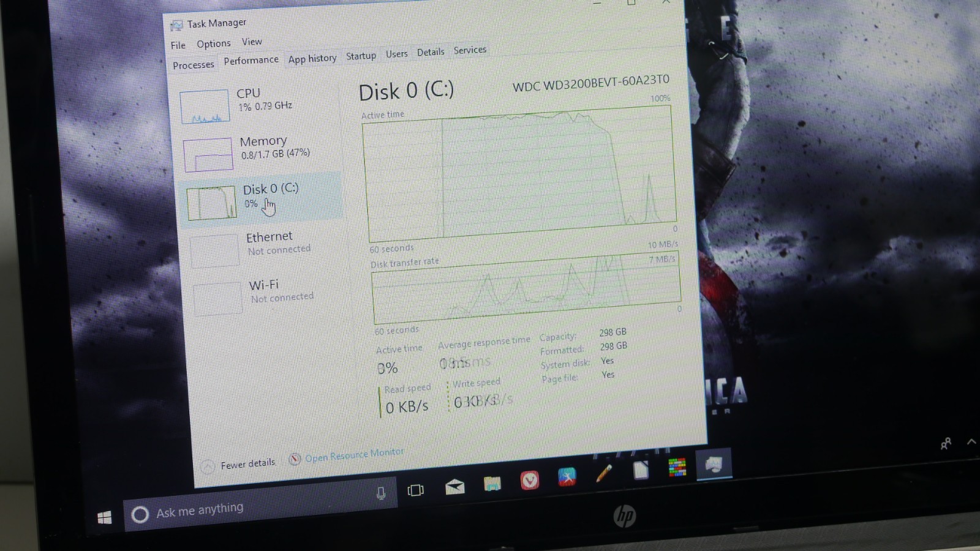This screenshot has width=980, height=551.
Task: Switch to the Users tab
Action: (396, 54)
